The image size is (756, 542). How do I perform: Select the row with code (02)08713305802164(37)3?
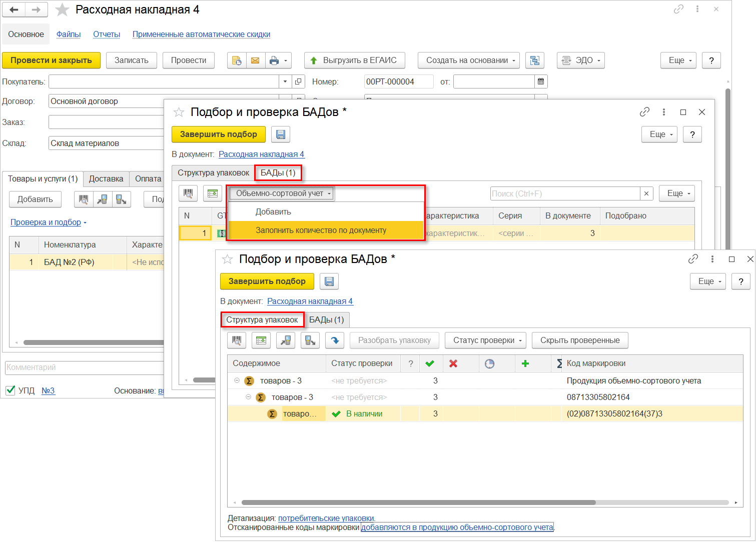pyautogui.click(x=485, y=413)
